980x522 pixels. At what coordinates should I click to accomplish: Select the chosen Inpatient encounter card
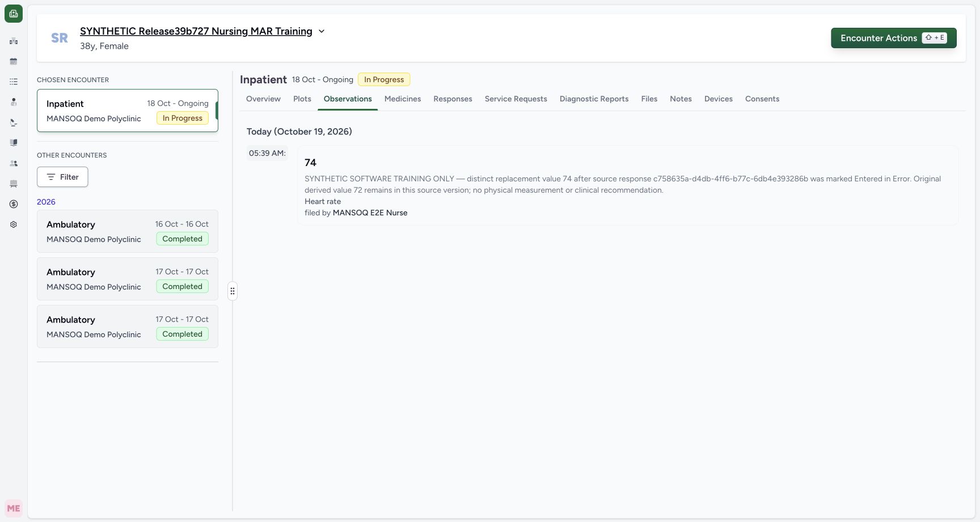pos(128,111)
